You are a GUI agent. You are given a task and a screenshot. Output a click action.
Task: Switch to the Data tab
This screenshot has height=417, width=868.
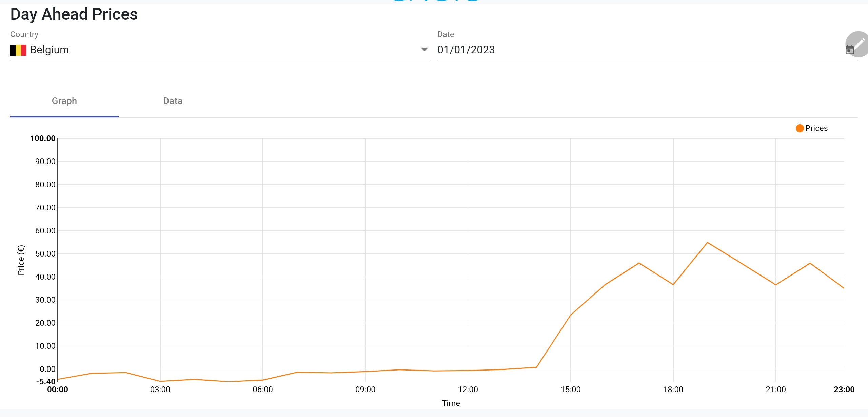[173, 101]
